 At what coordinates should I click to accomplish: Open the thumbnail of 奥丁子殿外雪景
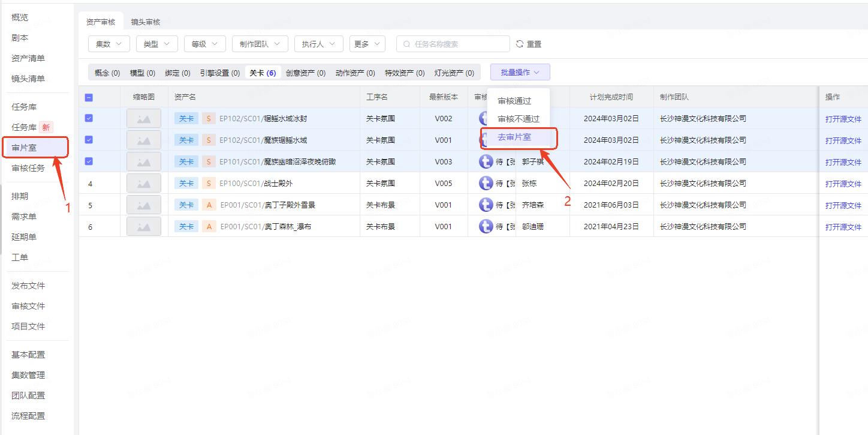point(144,205)
